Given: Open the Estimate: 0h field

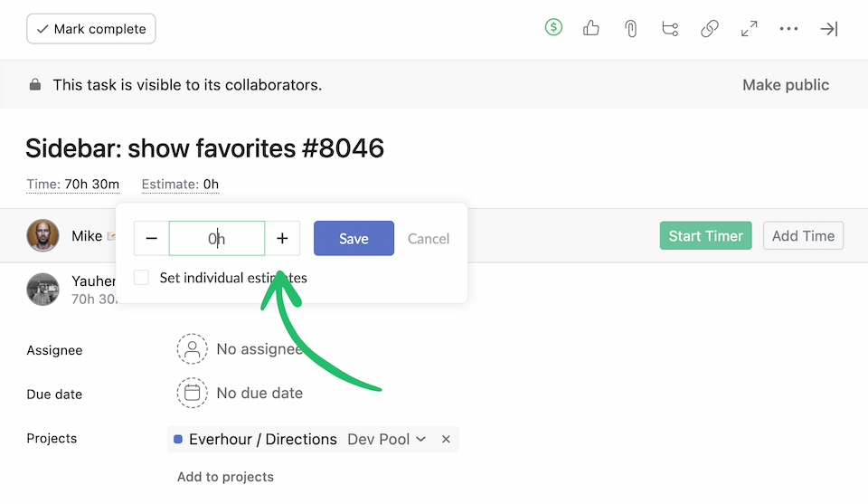Looking at the screenshot, I should (180, 184).
